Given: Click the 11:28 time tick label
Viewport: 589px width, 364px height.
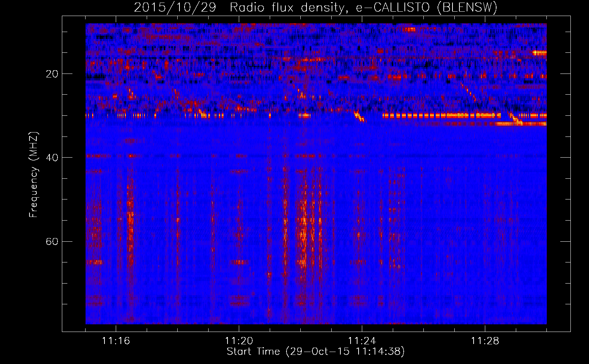Looking at the screenshot, I should (485, 341).
